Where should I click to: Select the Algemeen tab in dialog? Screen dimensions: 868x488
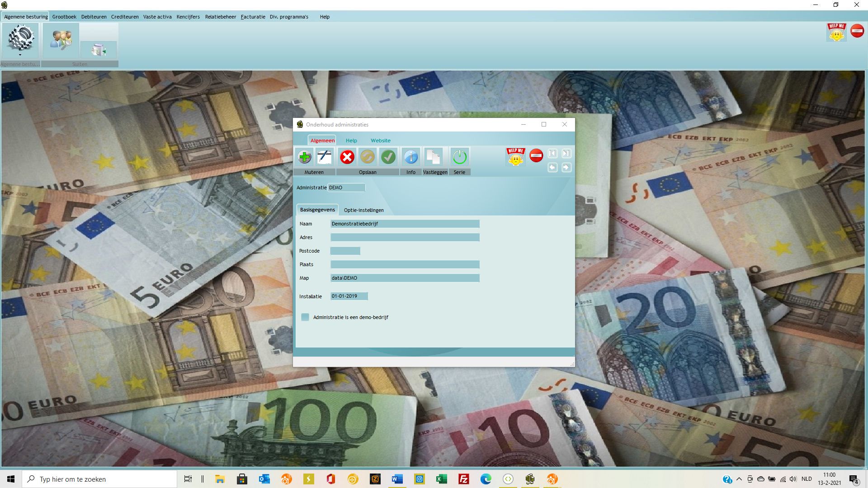[322, 141]
